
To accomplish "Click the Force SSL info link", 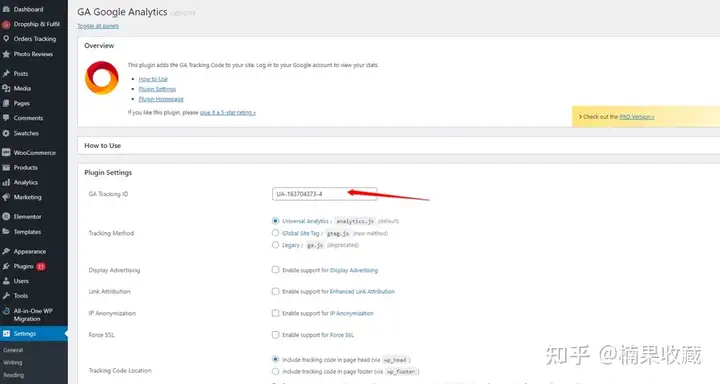I will (x=342, y=335).
